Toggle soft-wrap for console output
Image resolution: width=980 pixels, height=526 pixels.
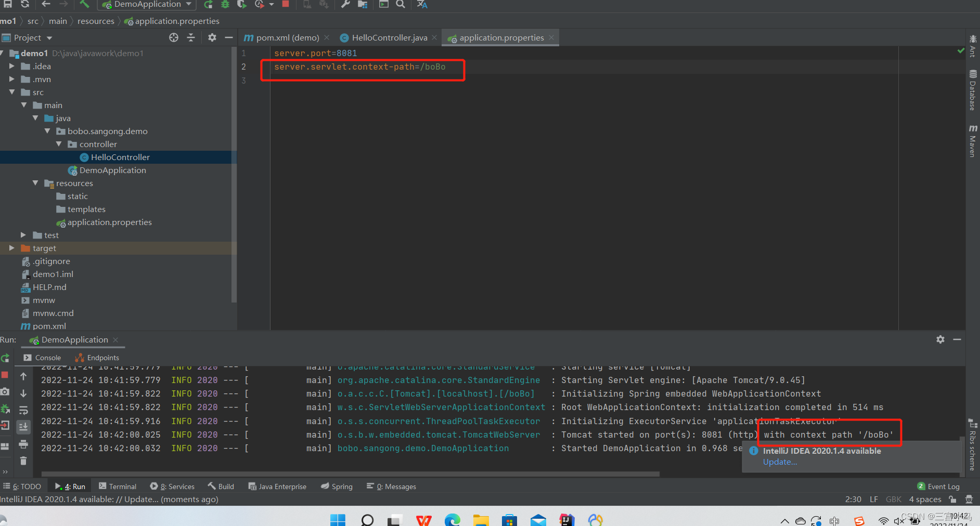[x=23, y=410]
